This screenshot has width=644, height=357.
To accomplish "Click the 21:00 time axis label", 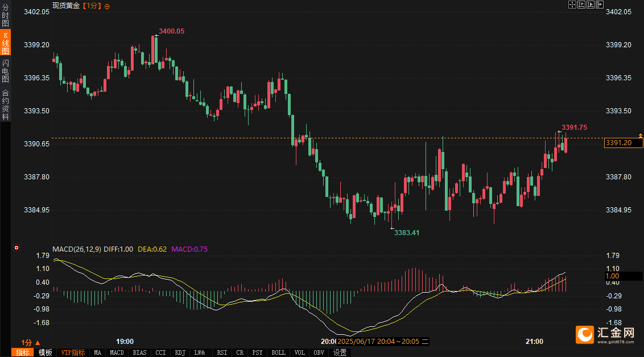I will click(534, 342).
